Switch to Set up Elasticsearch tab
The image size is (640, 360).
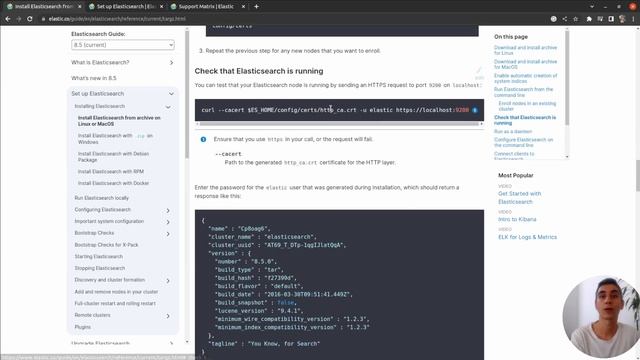pyautogui.click(x=126, y=7)
